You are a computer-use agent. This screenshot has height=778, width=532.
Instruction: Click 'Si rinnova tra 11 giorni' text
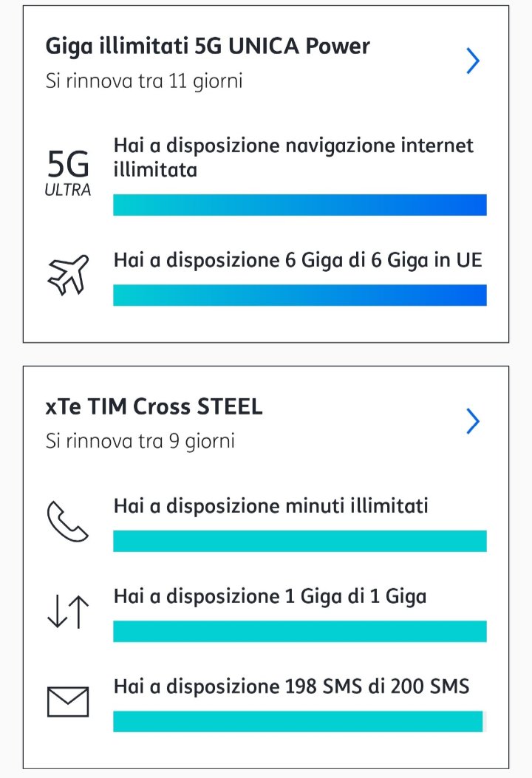point(144,80)
